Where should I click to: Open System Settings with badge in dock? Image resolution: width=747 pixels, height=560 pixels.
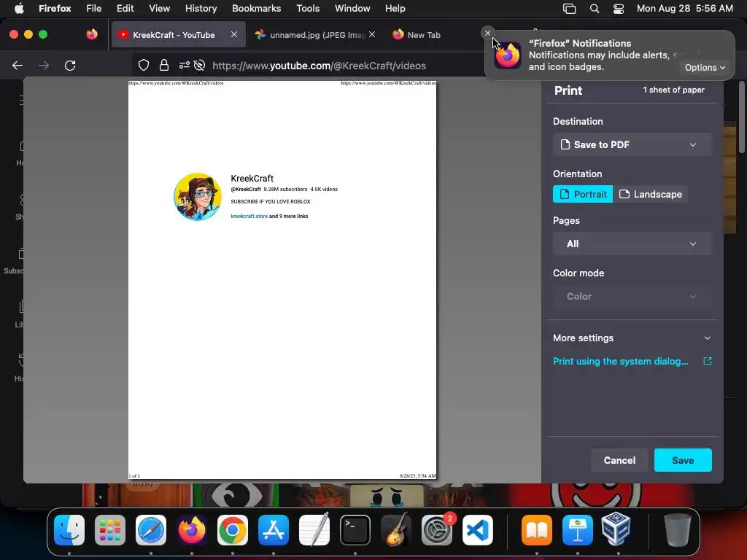point(437,530)
